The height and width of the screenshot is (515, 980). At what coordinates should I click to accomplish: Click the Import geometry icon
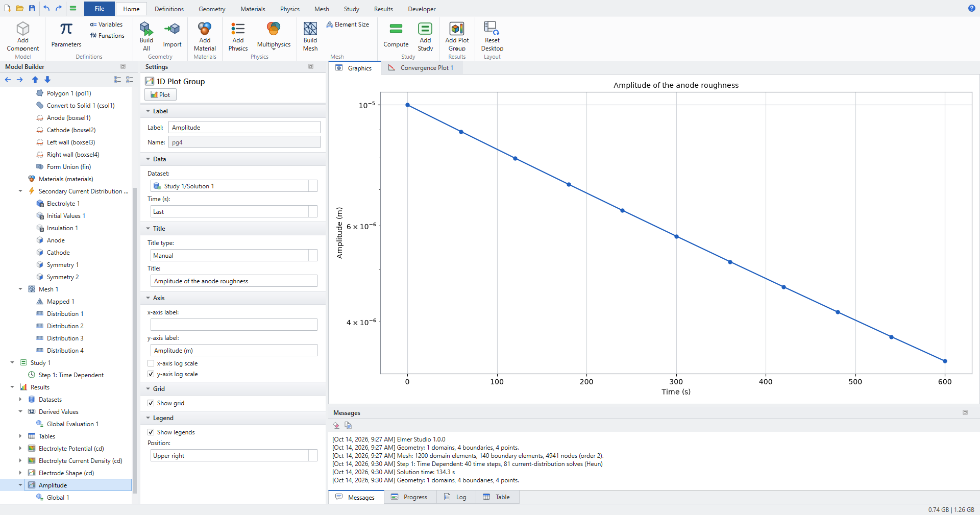[172, 29]
